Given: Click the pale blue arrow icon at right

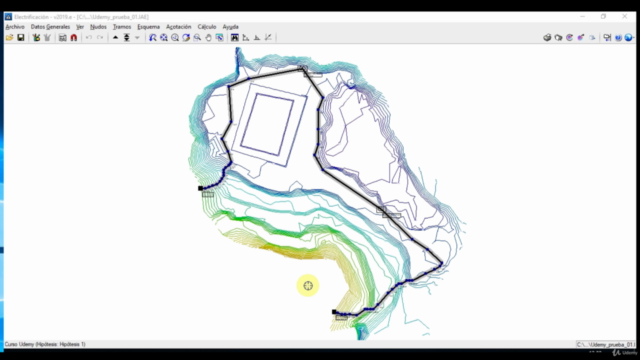Looking at the screenshot, I should pyautogui.click(x=592, y=38).
